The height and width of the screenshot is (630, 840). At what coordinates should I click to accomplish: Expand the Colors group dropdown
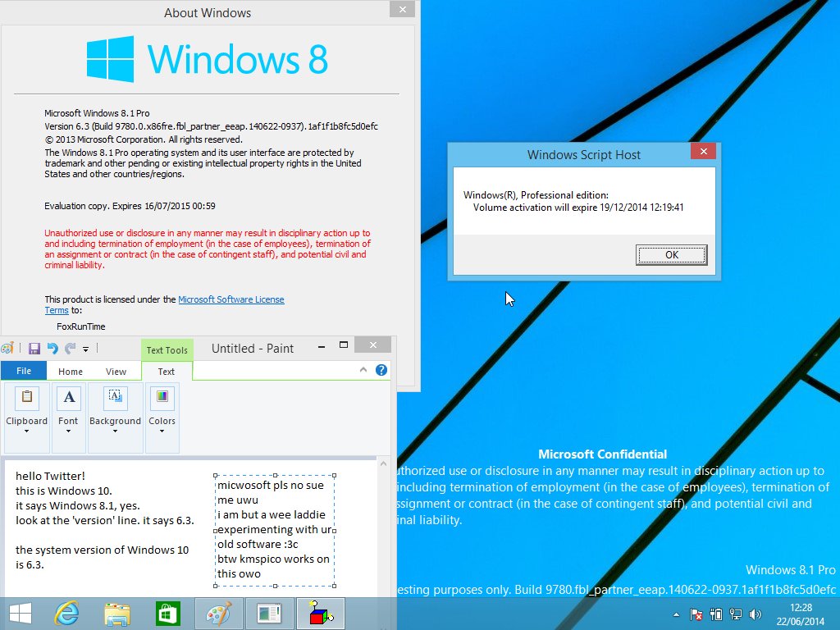click(162, 416)
